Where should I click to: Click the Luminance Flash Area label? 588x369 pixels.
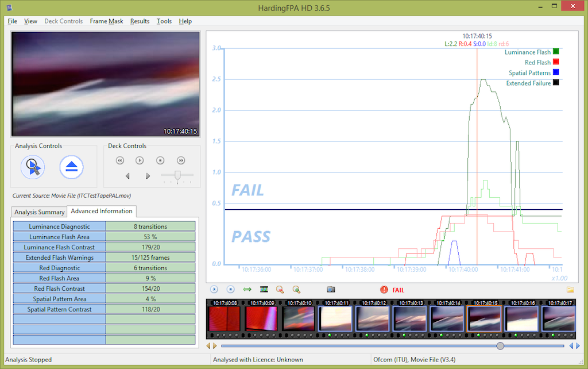click(x=59, y=237)
